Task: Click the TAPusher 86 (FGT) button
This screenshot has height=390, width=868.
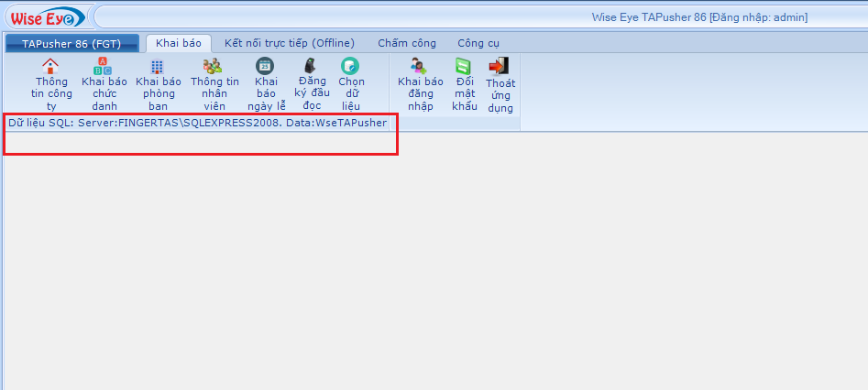Action: (x=71, y=43)
